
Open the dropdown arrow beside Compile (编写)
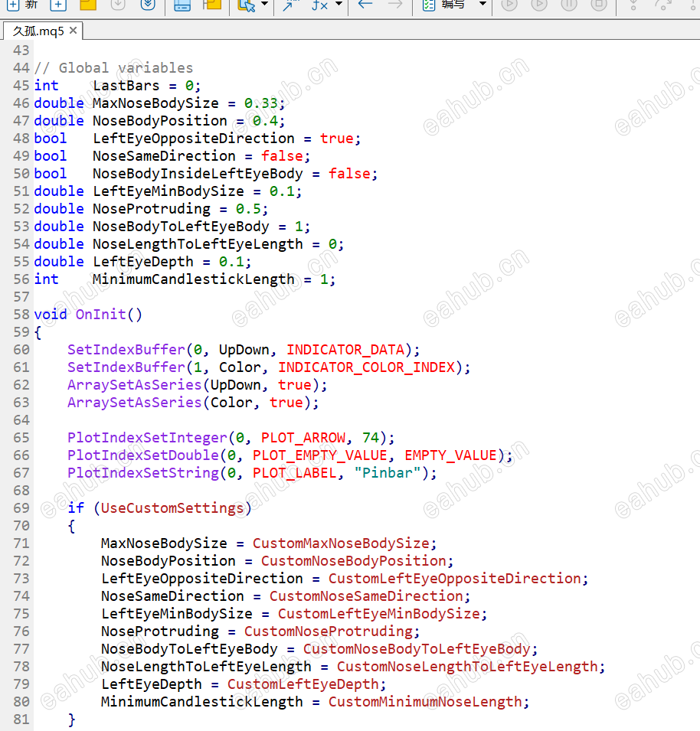(482, 4)
